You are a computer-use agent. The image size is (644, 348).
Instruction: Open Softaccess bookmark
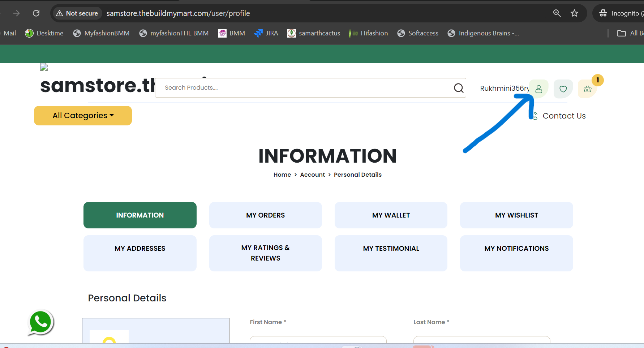(418, 33)
